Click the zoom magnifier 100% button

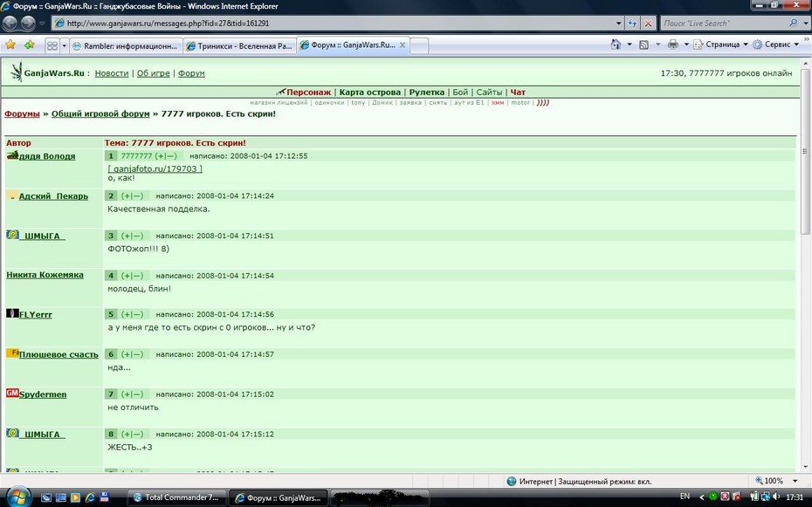point(769,481)
